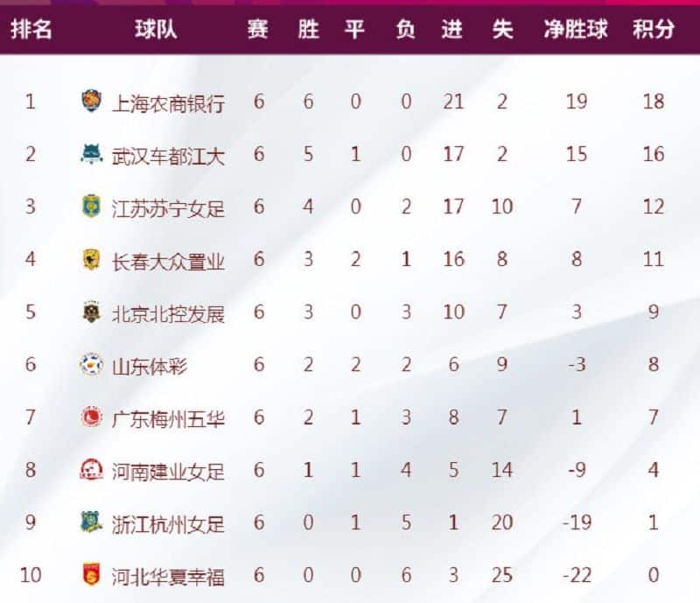The width and height of the screenshot is (700, 603).
Task: Select the 球队 column header
Action: 157,30
